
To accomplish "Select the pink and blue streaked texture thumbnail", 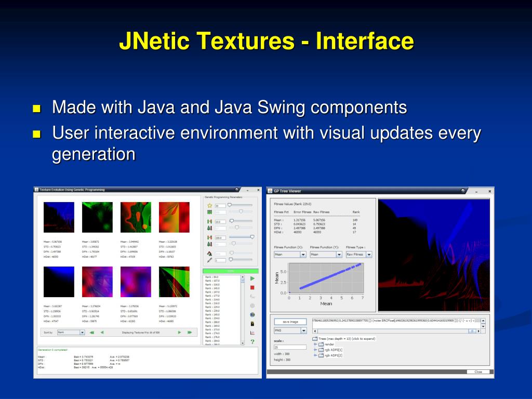I will coord(97,282).
